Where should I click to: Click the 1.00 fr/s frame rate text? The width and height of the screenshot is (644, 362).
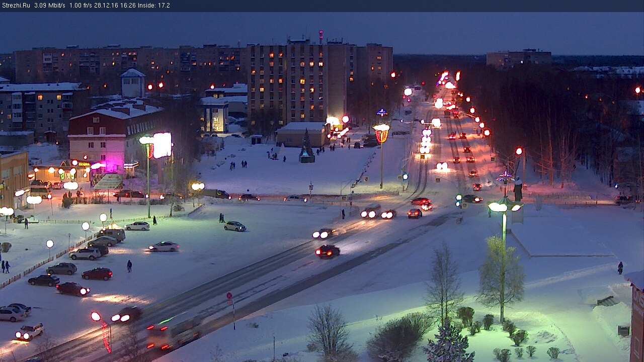coord(81,6)
